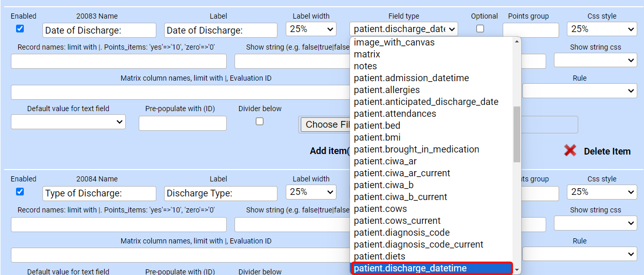Uncheck Enabled for Date of Discharge item
This screenshot has width=644, height=275.
coord(20,29)
